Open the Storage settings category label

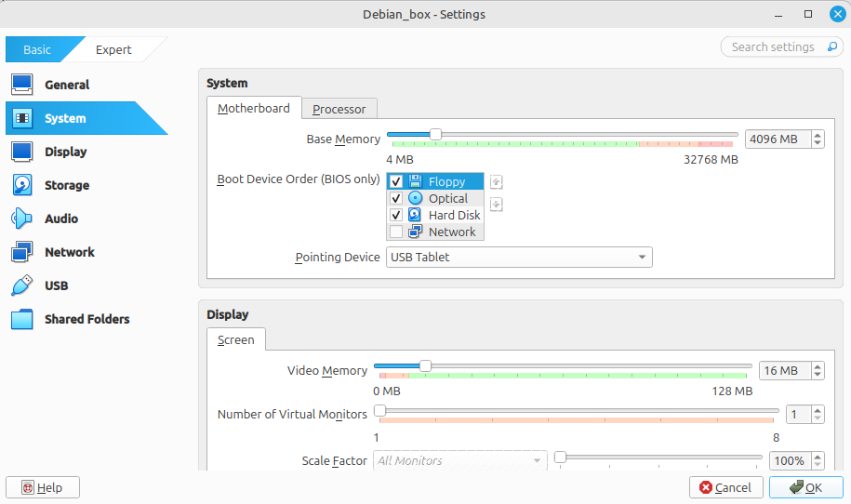67,185
